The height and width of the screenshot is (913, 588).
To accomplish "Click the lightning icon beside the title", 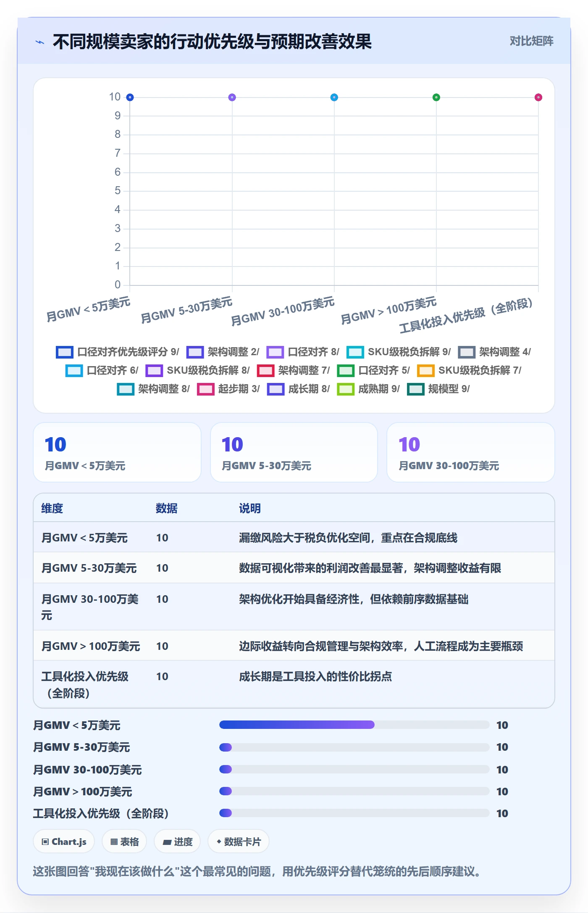I will [x=40, y=42].
